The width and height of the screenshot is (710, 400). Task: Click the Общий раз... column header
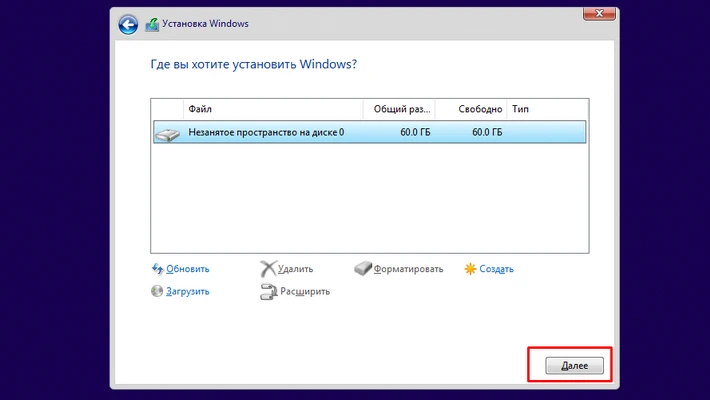399,109
